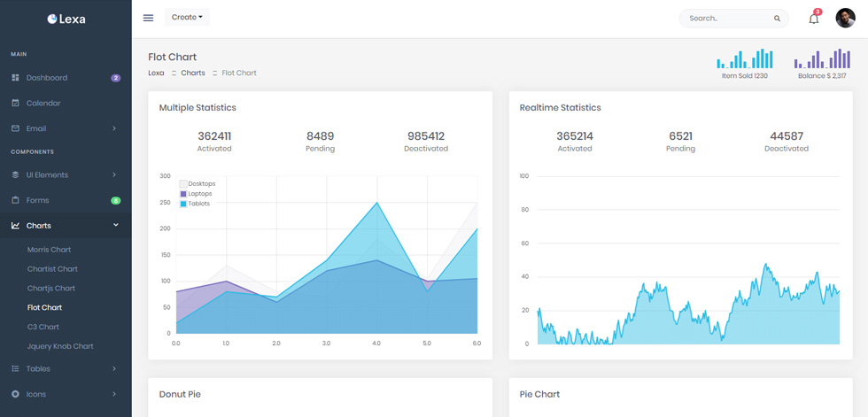
Task: Click the Lexa breadcrumb link
Action: (156, 73)
